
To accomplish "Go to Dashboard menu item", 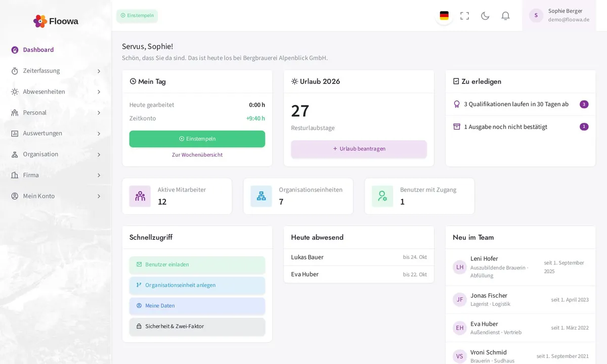I will pyautogui.click(x=56, y=50).
